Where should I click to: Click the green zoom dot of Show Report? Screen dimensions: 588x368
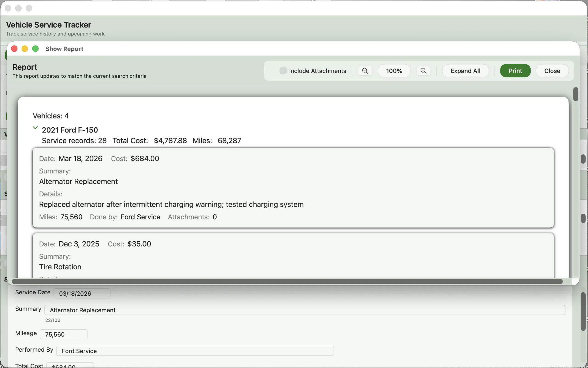pyautogui.click(x=35, y=49)
